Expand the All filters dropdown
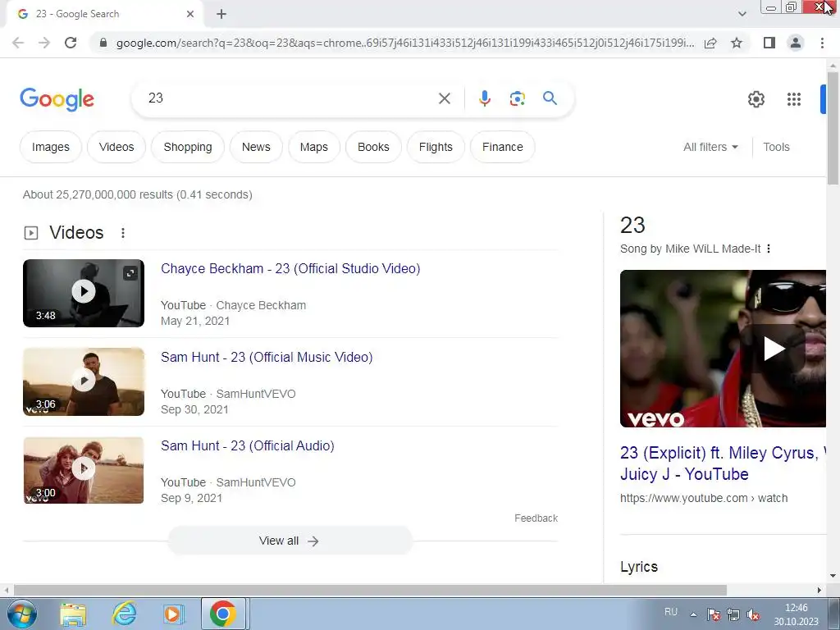840x630 pixels. [710, 147]
